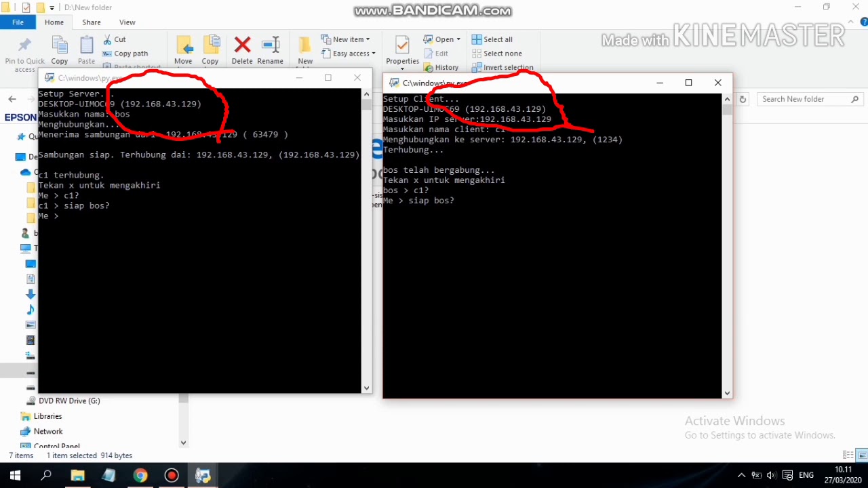Click the Copy to folder icon
Viewport: 868px width, 488px height.
210,45
